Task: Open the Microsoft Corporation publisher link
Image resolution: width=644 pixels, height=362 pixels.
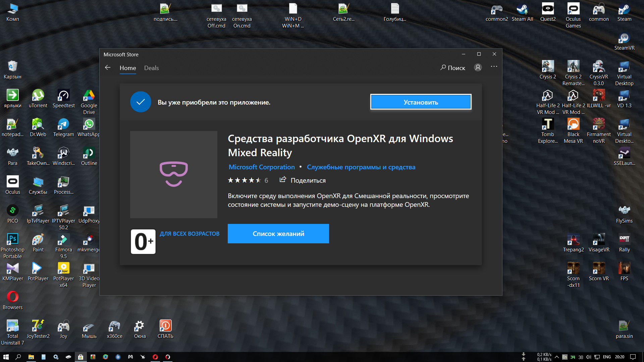Action: pyautogui.click(x=262, y=167)
